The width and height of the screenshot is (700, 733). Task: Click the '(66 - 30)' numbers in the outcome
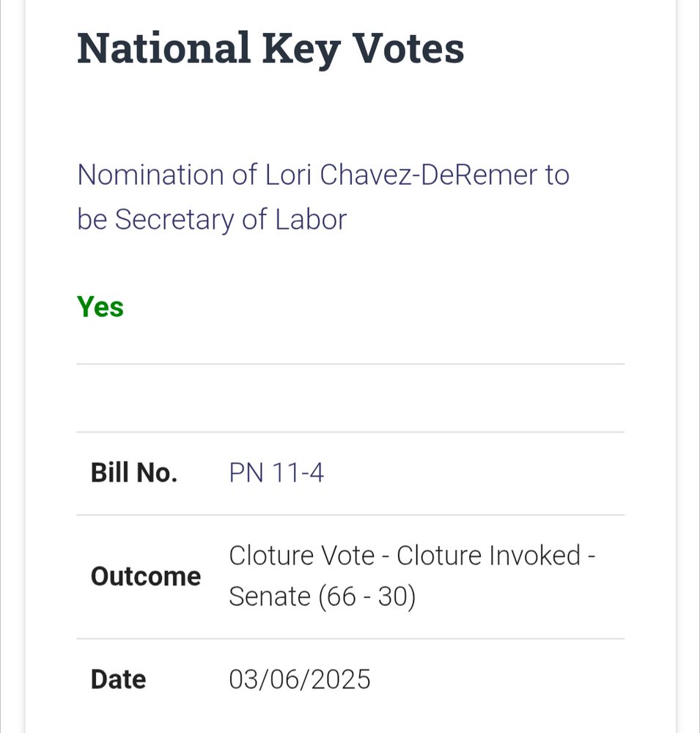tap(367, 597)
